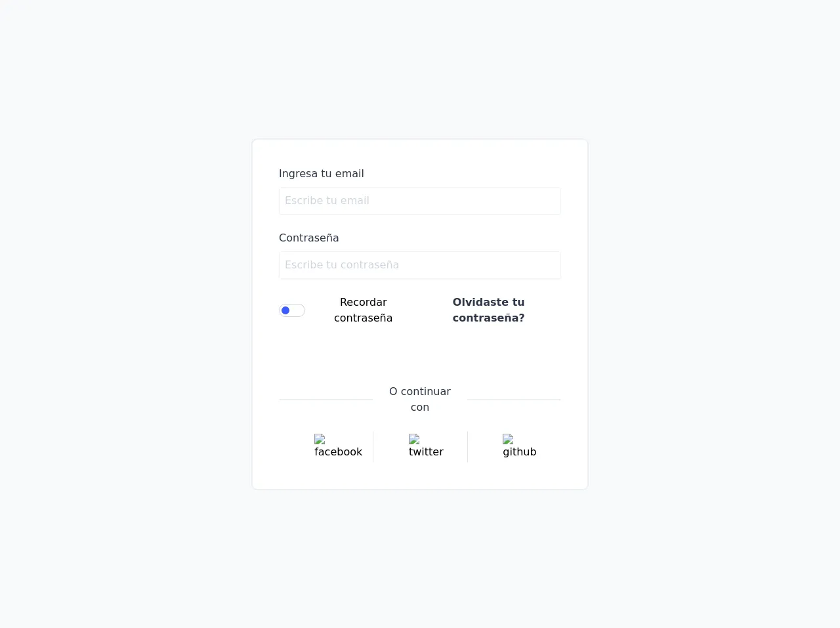Click the blue knob of the remember switch
840x628 pixels.
285,310
